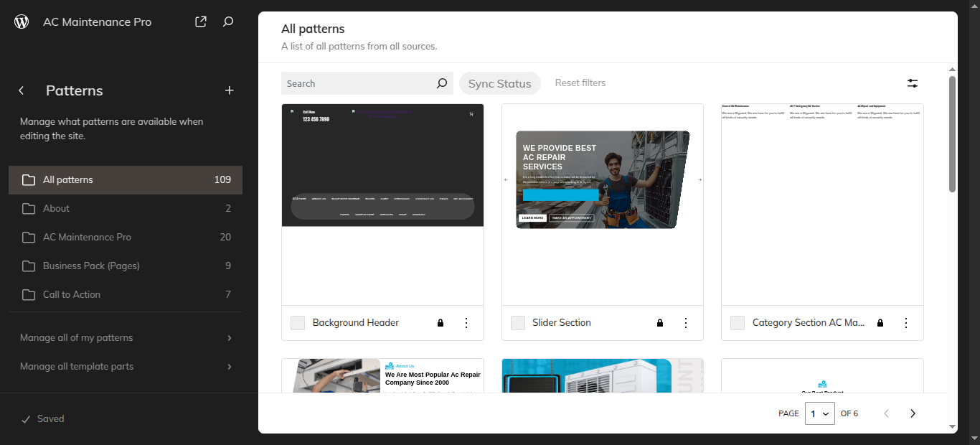Go back using the Patterns back arrow

coord(22,90)
